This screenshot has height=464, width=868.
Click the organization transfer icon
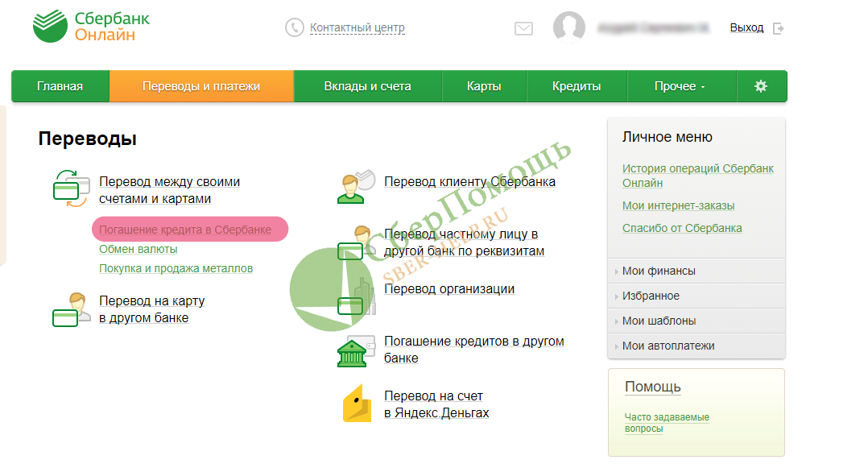357,296
